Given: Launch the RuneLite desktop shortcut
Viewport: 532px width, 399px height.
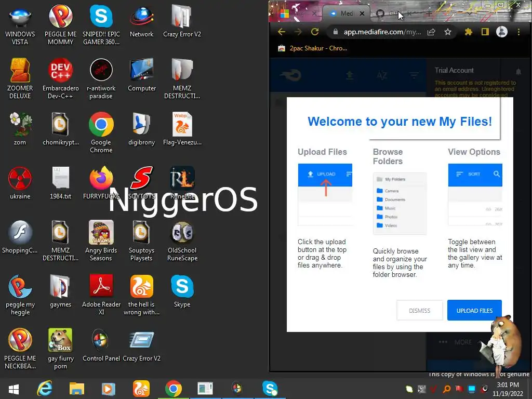Looking at the screenshot, I should (182, 183).
